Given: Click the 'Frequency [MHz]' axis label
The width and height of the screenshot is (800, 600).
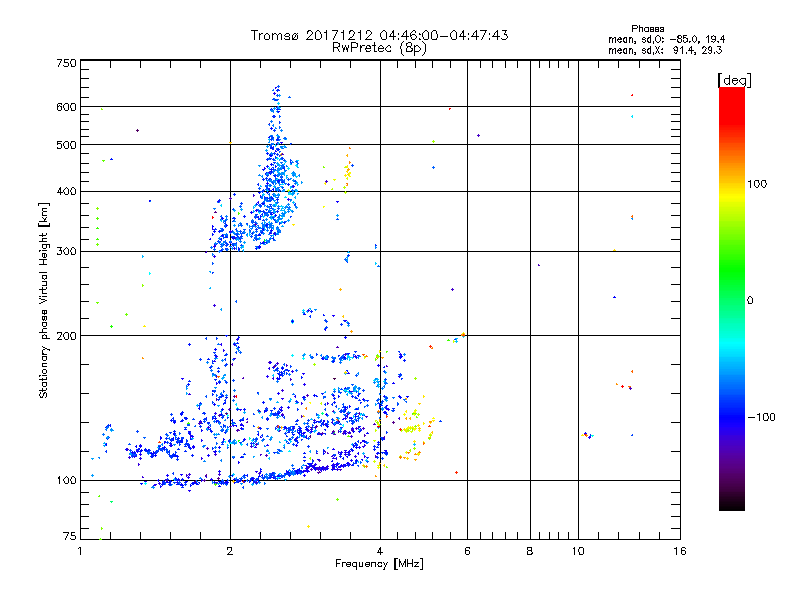Looking at the screenshot, I should point(379,564).
